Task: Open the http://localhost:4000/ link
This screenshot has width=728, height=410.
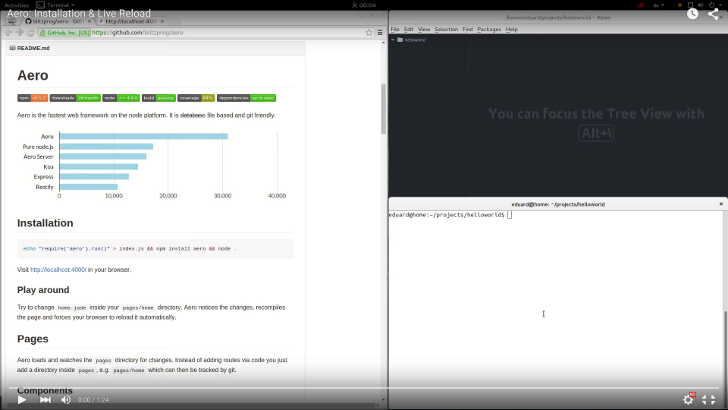Action: [x=58, y=269]
